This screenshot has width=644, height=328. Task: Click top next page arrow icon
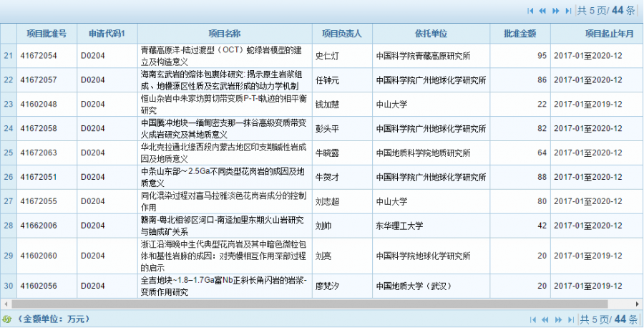pos(556,11)
